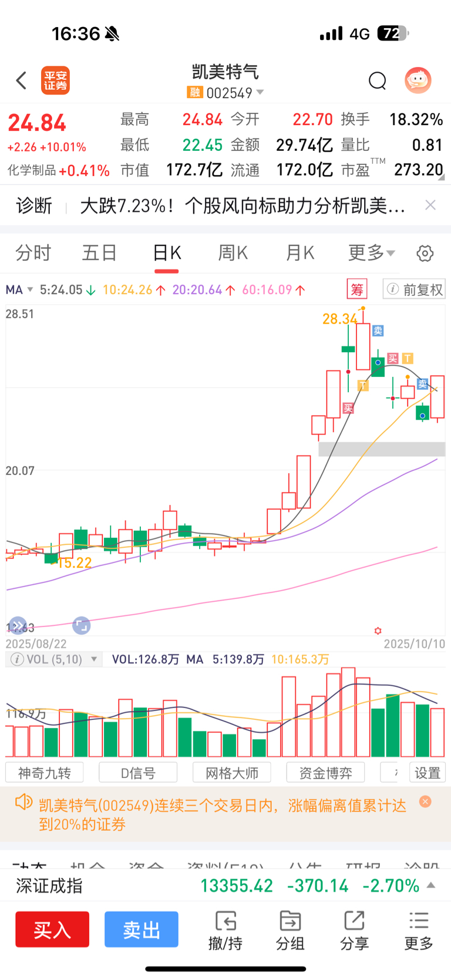
Task: Switch to 周K chart tab
Action: (x=233, y=253)
